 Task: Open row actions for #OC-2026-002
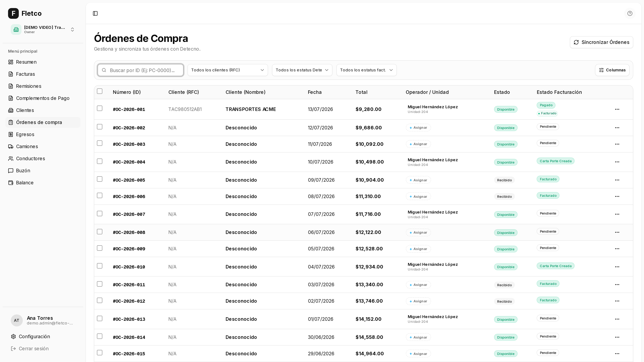pos(617,128)
